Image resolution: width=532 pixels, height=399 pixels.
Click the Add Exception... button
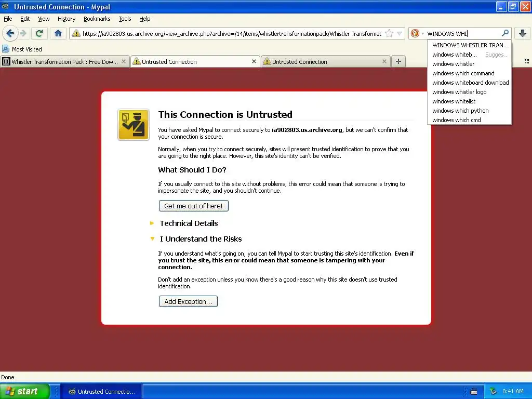[x=188, y=301]
